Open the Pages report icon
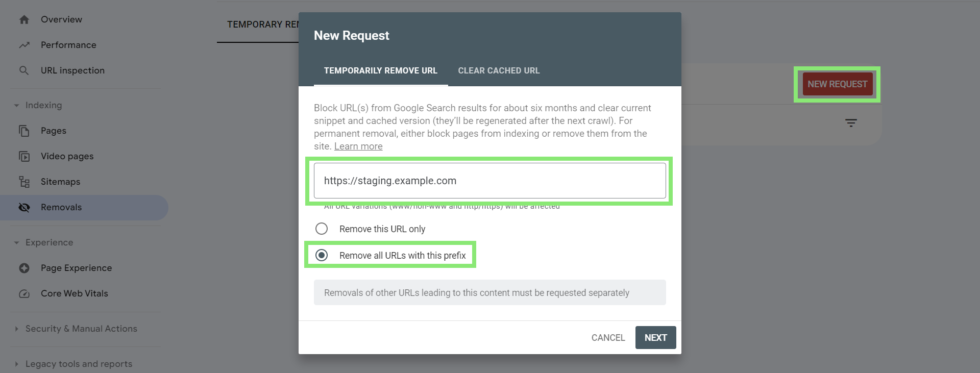Viewport: 980px width, 373px height. tap(24, 131)
